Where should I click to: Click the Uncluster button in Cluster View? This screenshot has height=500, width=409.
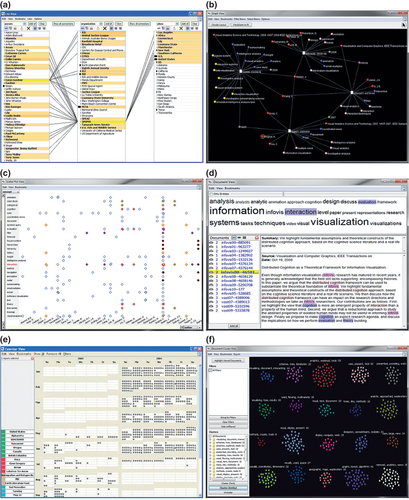tap(228, 492)
